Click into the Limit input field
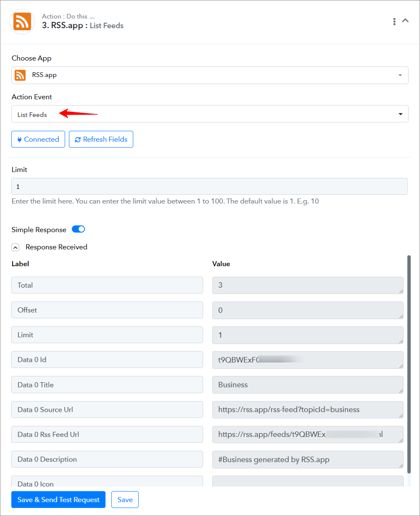This screenshot has height=516, width=420. pyautogui.click(x=209, y=186)
